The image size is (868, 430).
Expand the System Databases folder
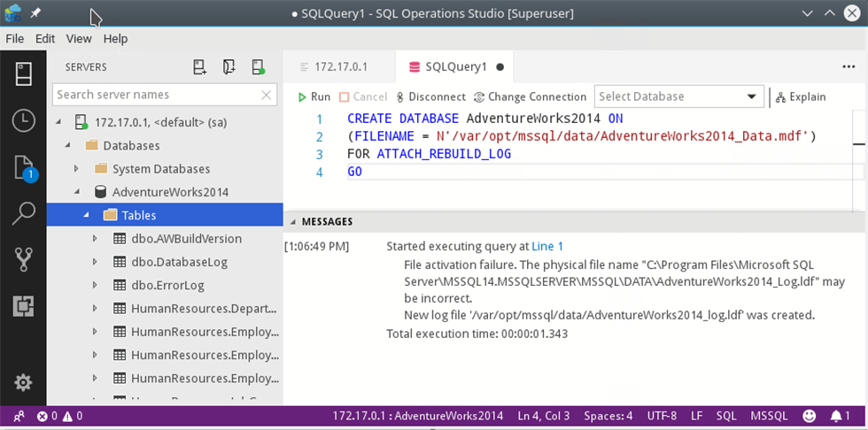pos(76,169)
